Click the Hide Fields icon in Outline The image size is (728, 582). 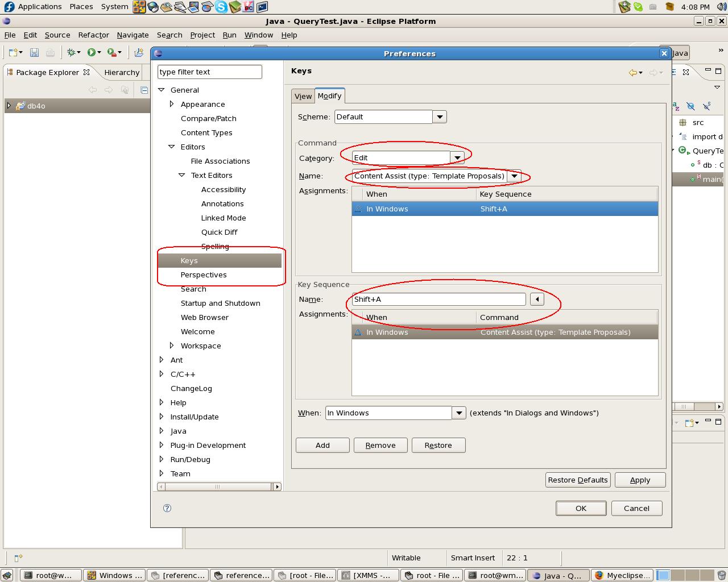tap(690, 106)
